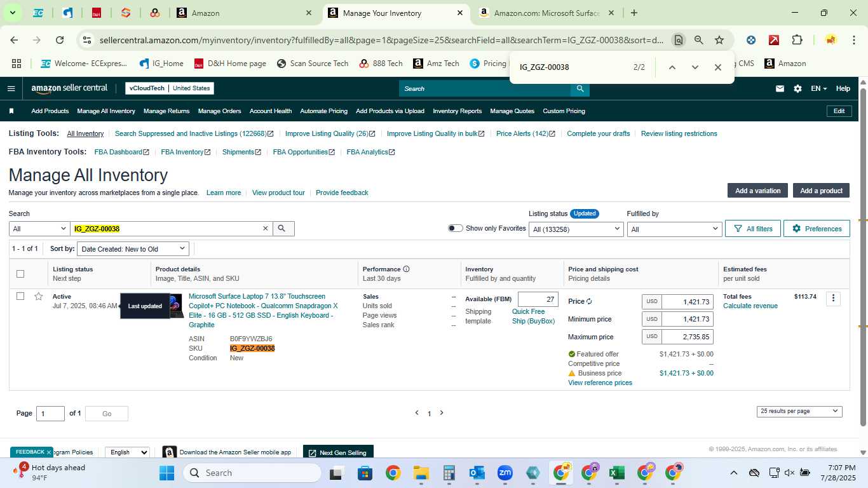Image resolution: width=868 pixels, height=488 pixels.
Task: Open File Explorer from the taskbar
Action: (421, 473)
